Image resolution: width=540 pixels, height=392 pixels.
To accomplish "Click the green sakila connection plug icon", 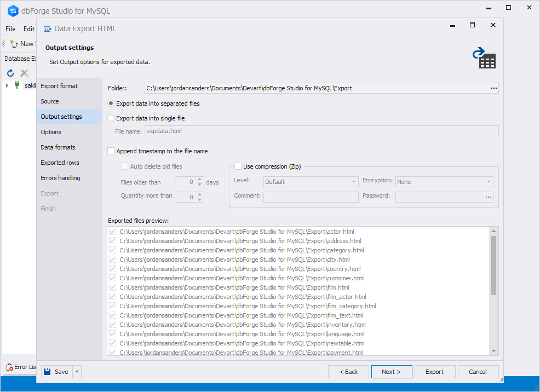I will coord(17,85).
